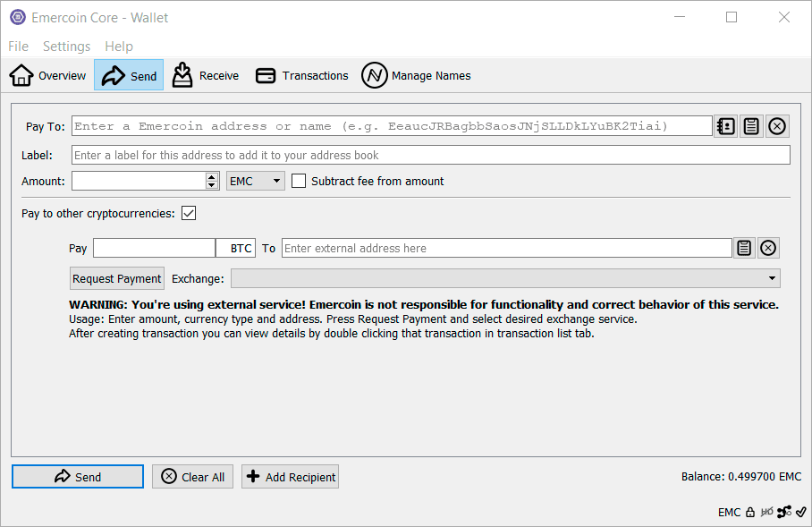Click the Clear All button
This screenshot has width=812, height=527.
click(x=192, y=477)
